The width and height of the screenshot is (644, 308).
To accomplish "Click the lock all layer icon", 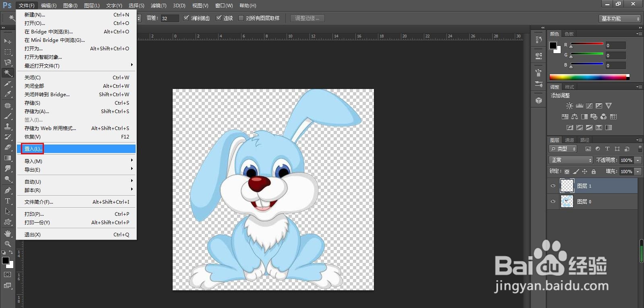I will pos(594,172).
